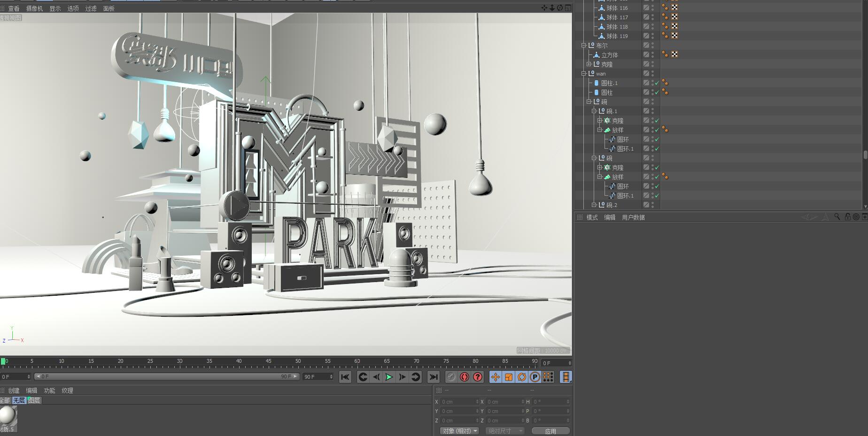Click the layer swatch of 球体 116
Viewport: 868px width, 436px height.
click(x=646, y=8)
